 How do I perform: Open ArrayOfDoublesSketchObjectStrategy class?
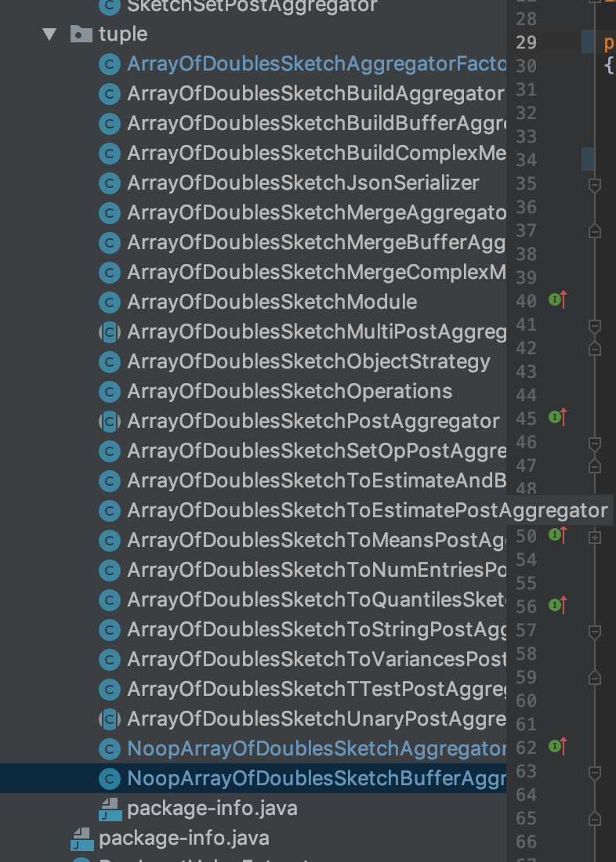(x=309, y=362)
